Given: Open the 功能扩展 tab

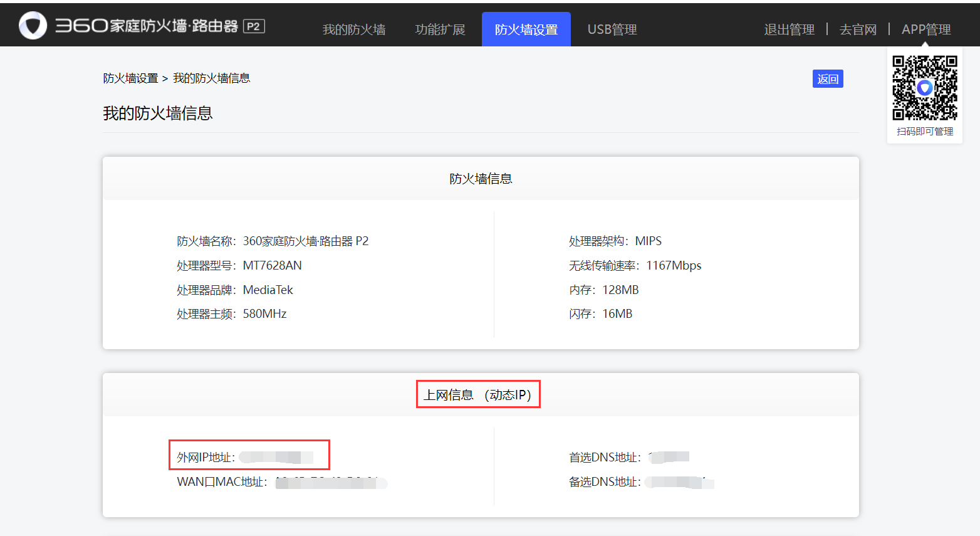Looking at the screenshot, I should (x=440, y=29).
